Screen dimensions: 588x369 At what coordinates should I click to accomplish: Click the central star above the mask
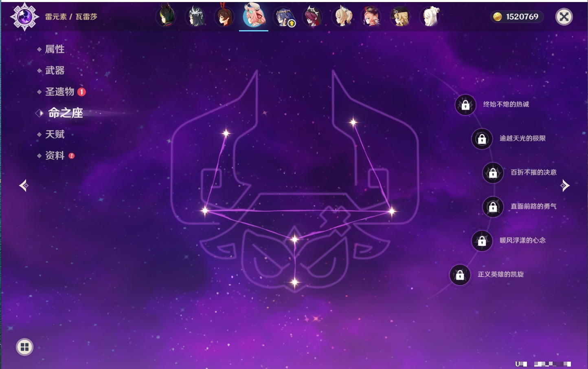click(294, 239)
